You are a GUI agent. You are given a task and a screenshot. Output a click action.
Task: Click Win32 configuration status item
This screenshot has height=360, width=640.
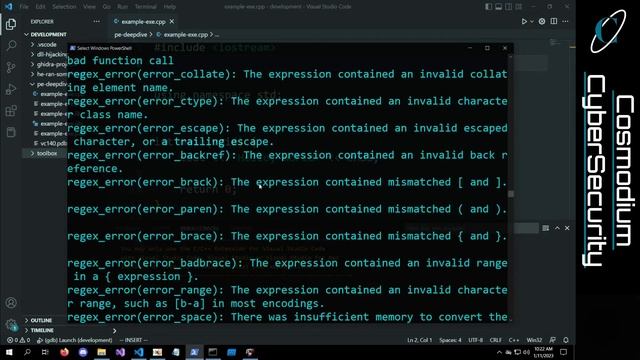[534, 340]
